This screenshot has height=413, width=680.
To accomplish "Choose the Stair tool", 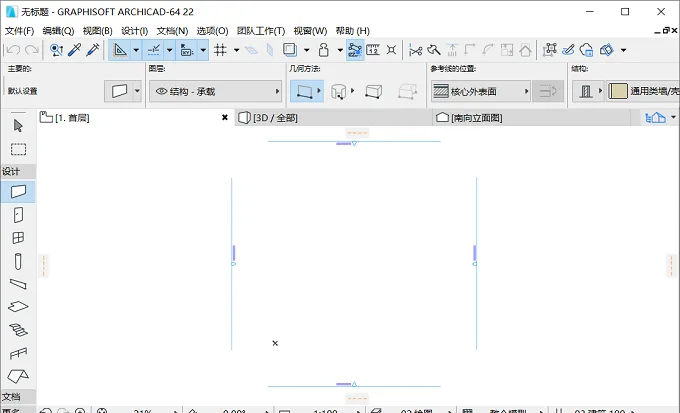I will (18, 330).
